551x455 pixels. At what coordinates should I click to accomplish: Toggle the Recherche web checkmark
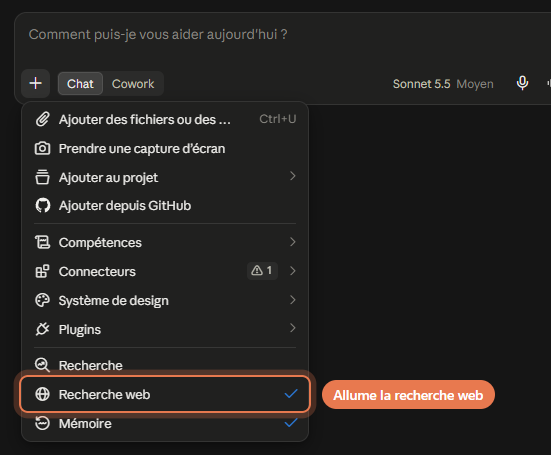291,394
